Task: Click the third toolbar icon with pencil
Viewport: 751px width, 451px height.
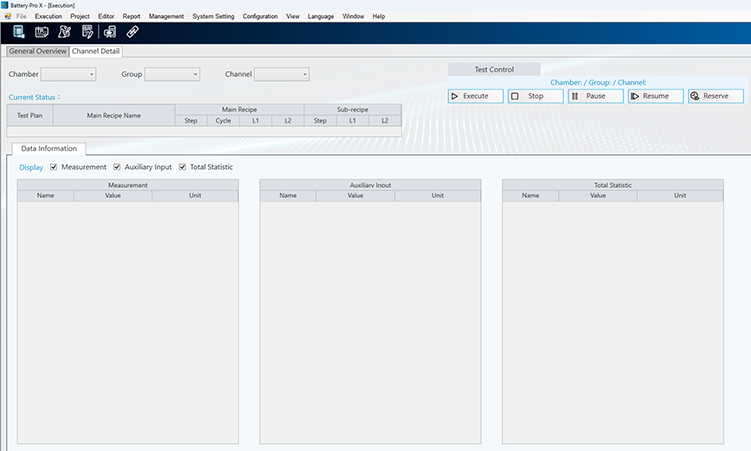Action: (x=64, y=32)
